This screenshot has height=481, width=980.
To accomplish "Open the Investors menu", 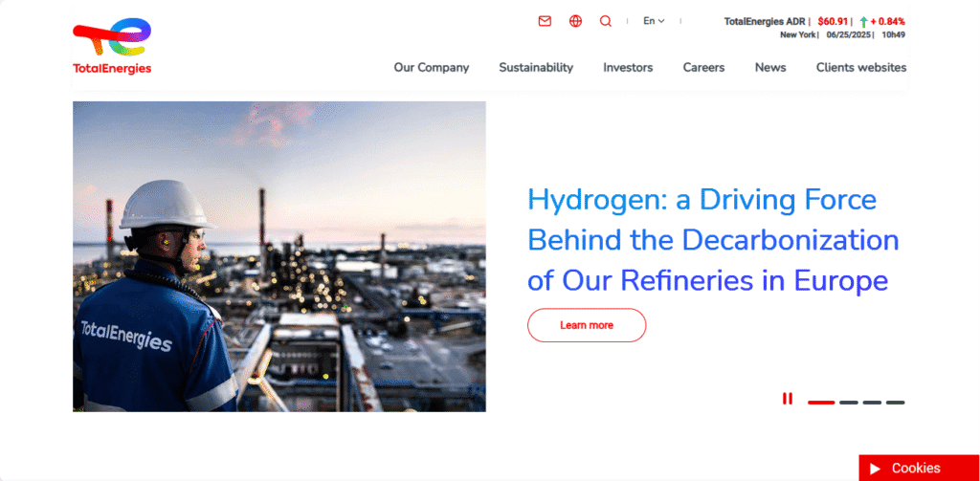I will point(628,68).
